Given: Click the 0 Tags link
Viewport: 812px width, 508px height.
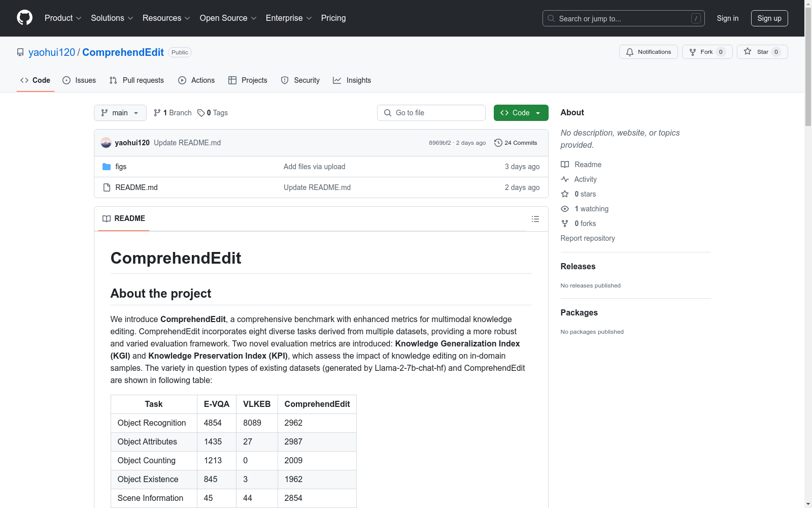Looking at the screenshot, I should pos(213,113).
